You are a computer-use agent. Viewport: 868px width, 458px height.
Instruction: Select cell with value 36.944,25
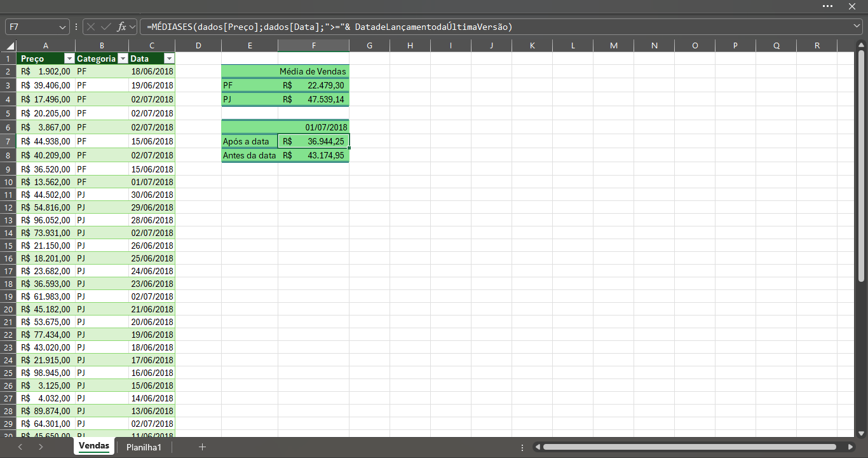(313, 141)
